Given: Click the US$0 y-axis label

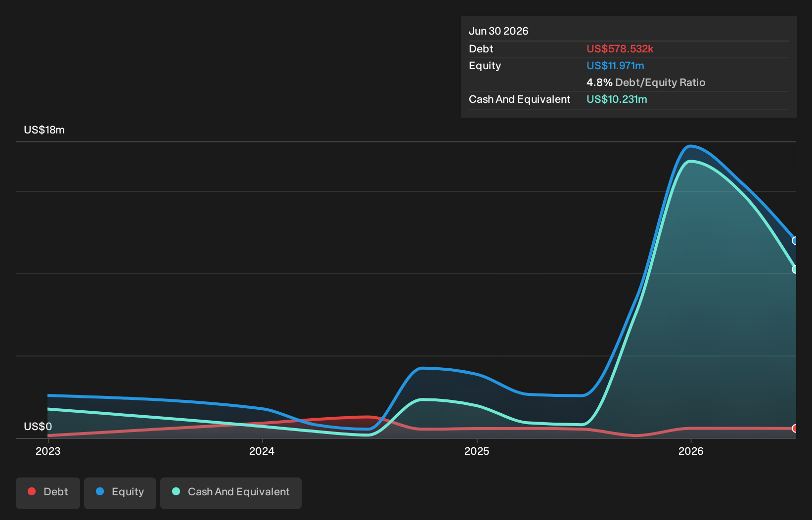Looking at the screenshot, I should point(38,427).
